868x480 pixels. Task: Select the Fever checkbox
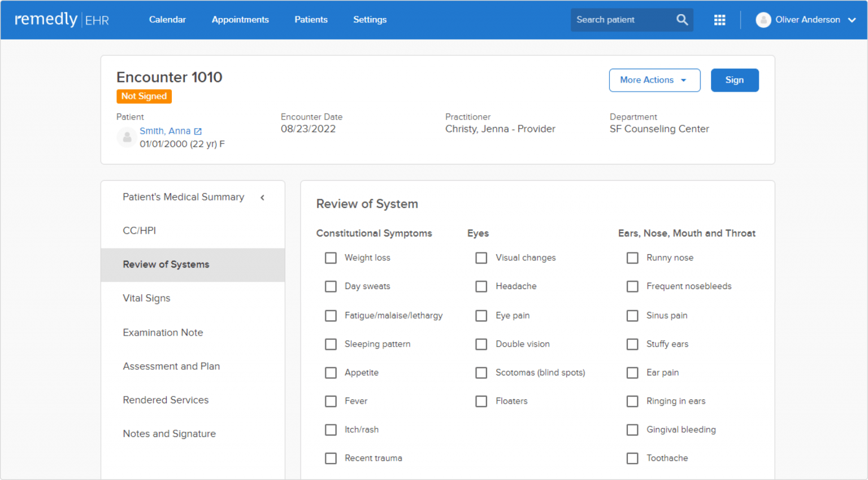(331, 402)
